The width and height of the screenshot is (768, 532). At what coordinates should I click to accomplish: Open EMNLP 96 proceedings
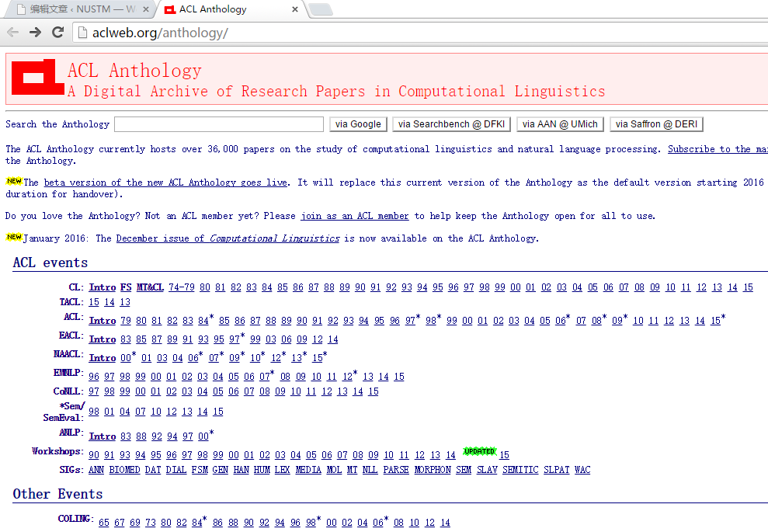pos(94,376)
